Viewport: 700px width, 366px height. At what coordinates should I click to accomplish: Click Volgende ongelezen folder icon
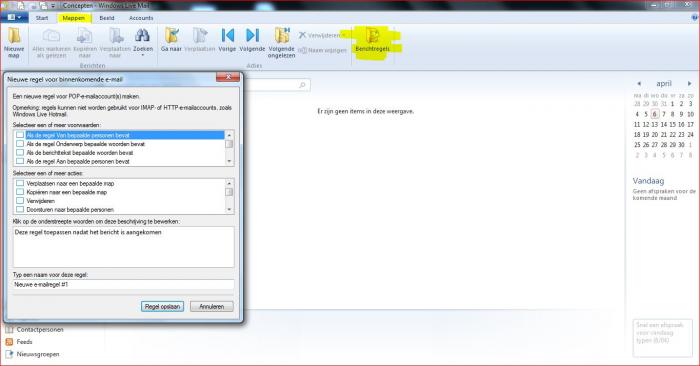click(282, 36)
